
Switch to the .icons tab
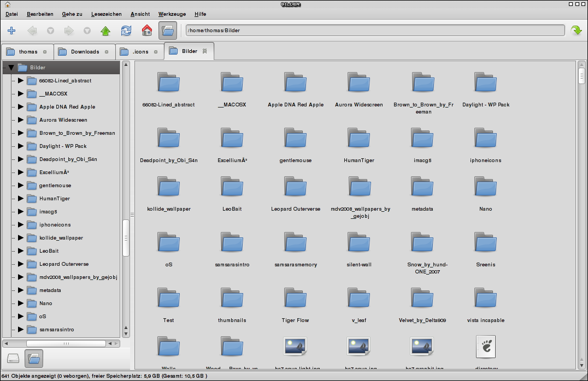(x=139, y=52)
